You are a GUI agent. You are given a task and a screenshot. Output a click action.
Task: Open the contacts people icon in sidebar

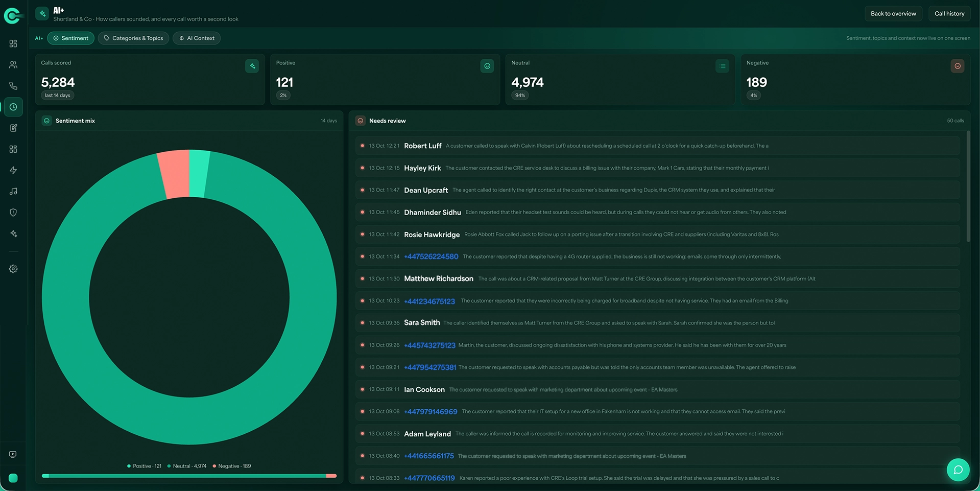(13, 65)
